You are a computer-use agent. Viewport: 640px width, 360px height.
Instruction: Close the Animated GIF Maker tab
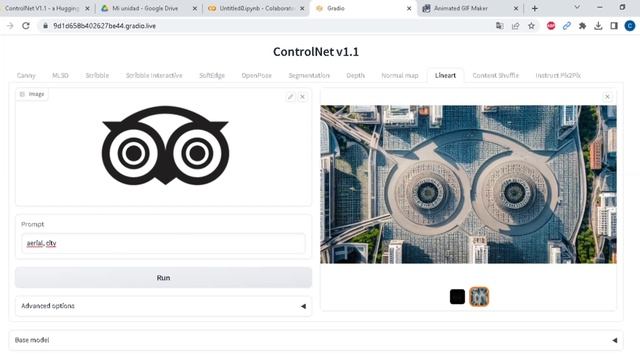(516, 8)
